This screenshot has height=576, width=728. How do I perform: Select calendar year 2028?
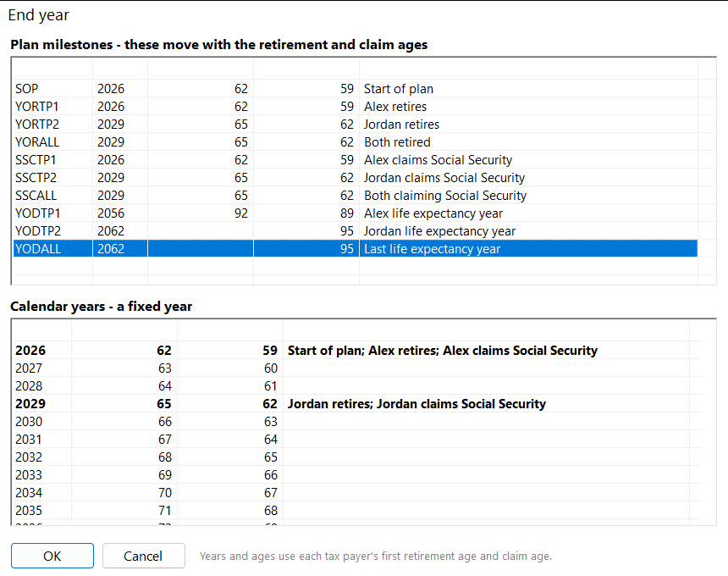click(x=29, y=385)
